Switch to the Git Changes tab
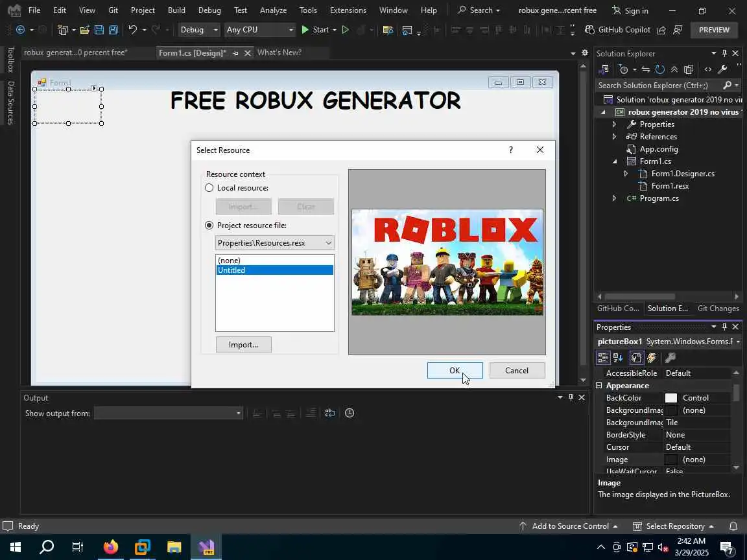Viewport: 747px width, 560px height. coord(718,309)
